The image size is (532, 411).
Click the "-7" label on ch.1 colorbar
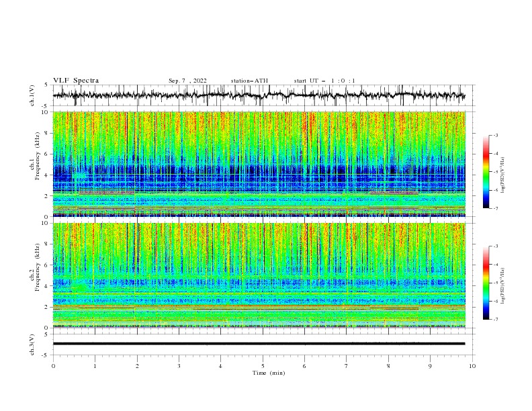pos(496,208)
